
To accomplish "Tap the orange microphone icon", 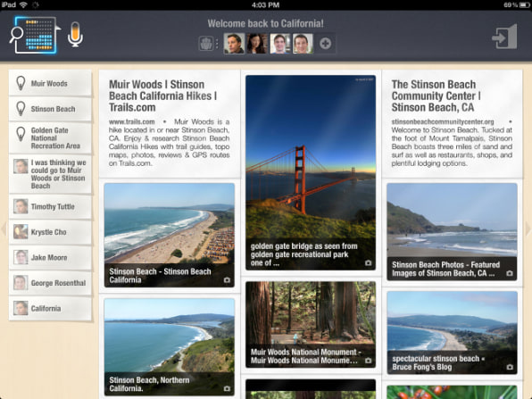I will tap(75, 34).
